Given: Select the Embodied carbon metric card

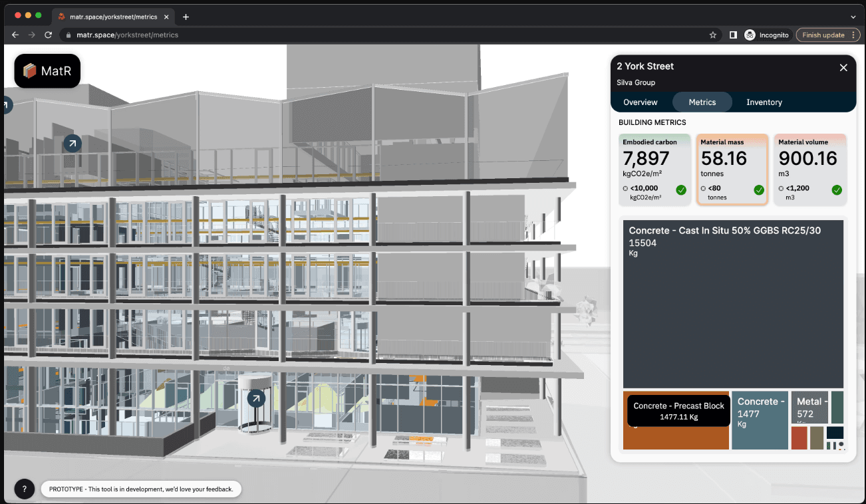Looking at the screenshot, I should pyautogui.click(x=655, y=169).
